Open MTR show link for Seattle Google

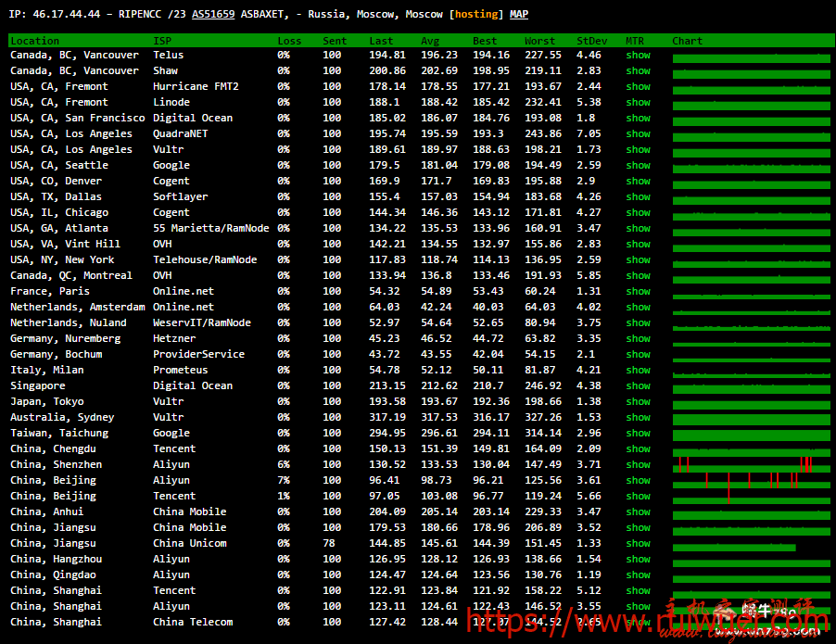(638, 166)
